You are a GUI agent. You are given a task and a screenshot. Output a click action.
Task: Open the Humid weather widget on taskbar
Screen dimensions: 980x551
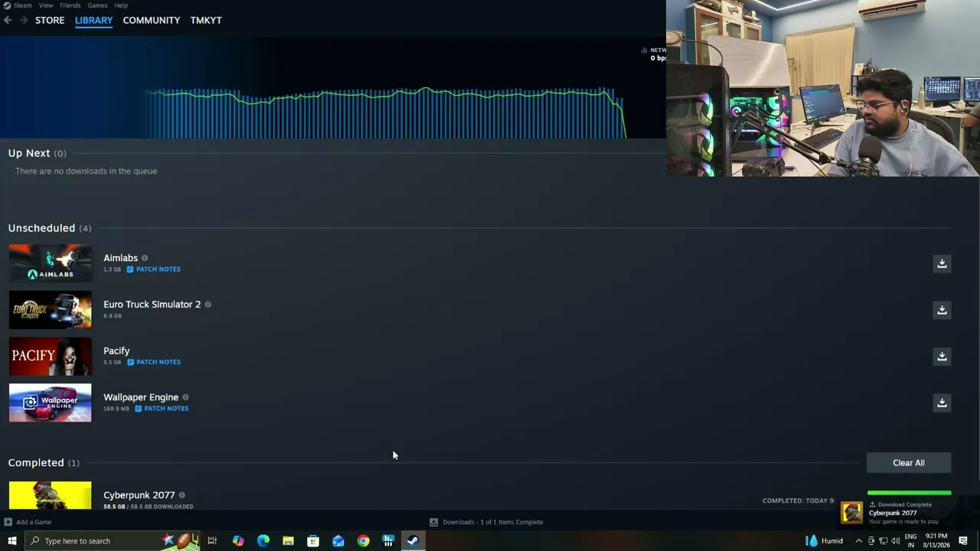[824, 541]
